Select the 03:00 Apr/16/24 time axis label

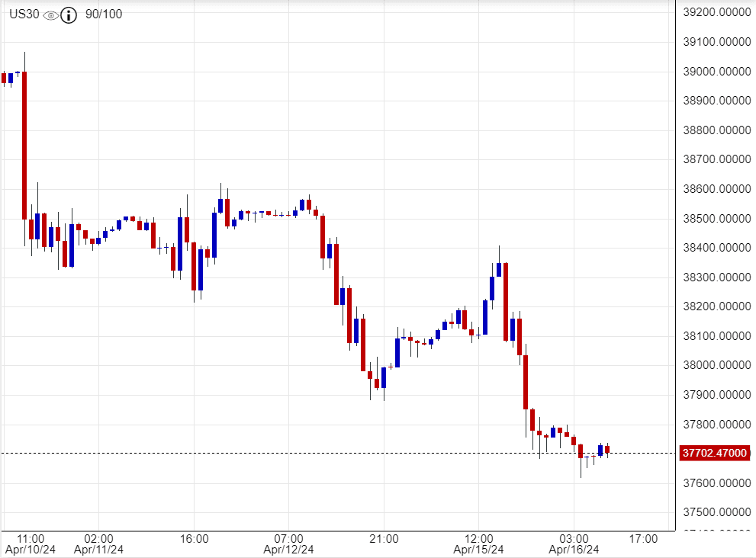pos(574,544)
